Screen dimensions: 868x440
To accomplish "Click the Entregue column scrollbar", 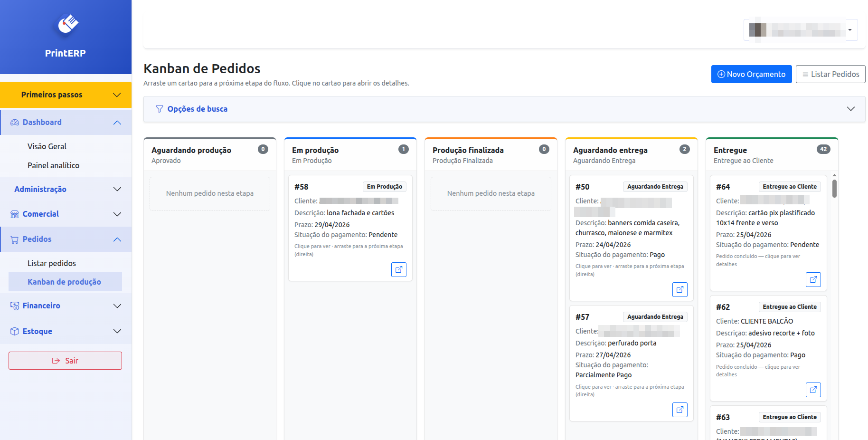I will tap(834, 189).
